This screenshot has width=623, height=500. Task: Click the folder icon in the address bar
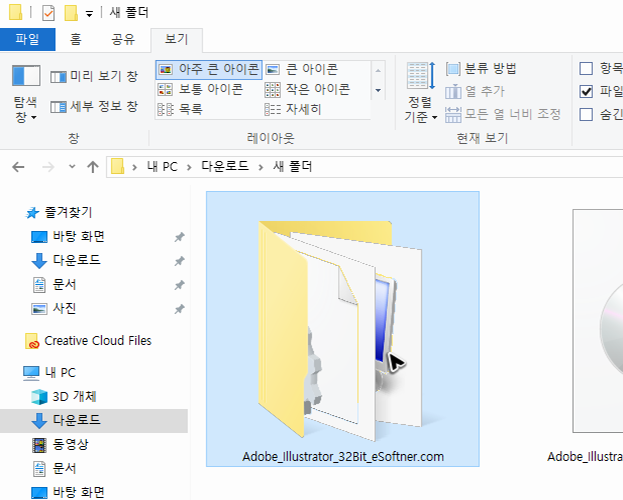click(x=118, y=167)
